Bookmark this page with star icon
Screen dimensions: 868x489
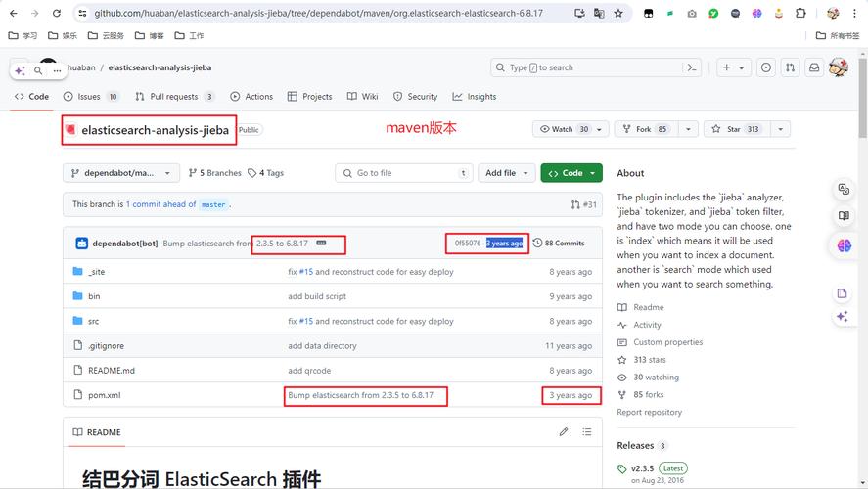(618, 13)
